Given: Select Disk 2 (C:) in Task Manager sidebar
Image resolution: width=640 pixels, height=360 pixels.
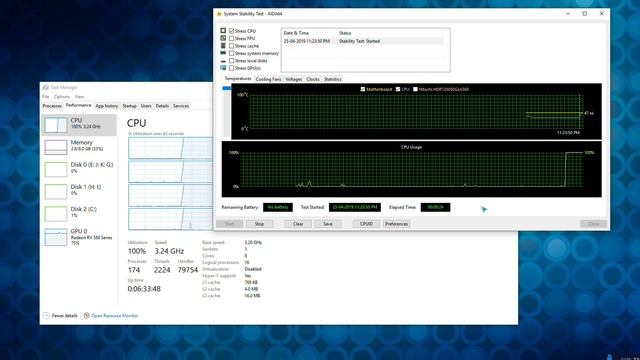Looking at the screenshot, I should pyautogui.click(x=79, y=213).
